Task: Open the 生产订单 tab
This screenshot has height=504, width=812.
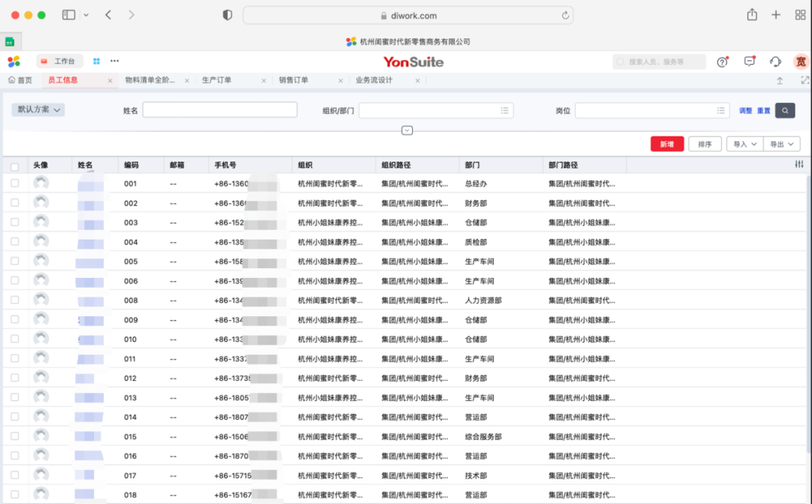Action: [217, 80]
